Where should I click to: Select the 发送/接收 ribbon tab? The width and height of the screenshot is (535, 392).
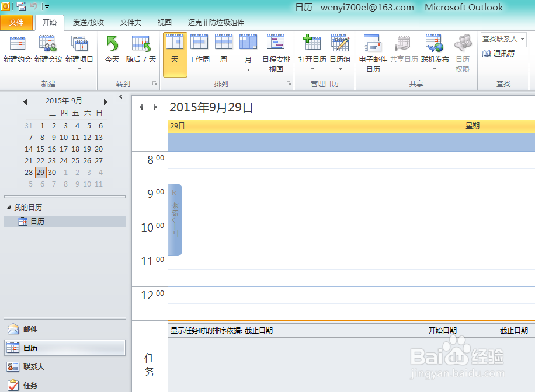coord(88,23)
